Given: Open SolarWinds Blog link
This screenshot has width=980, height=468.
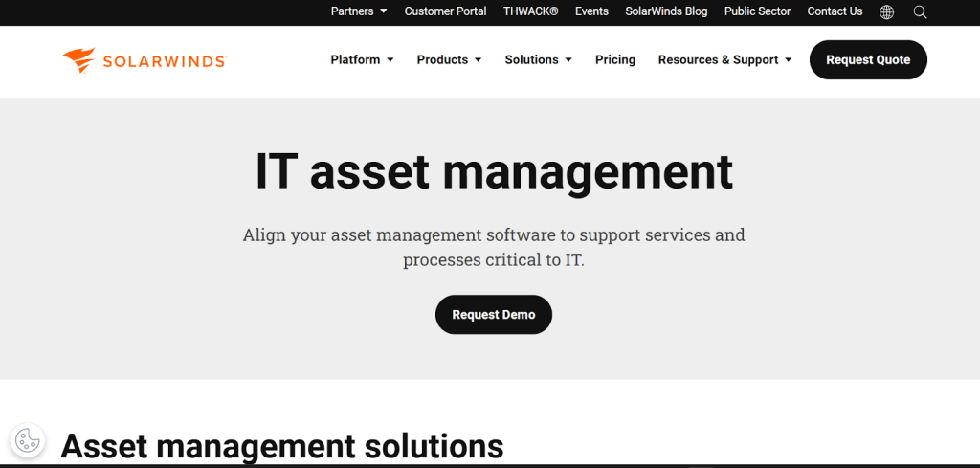Looking at the screenshot, I should 666,11.
